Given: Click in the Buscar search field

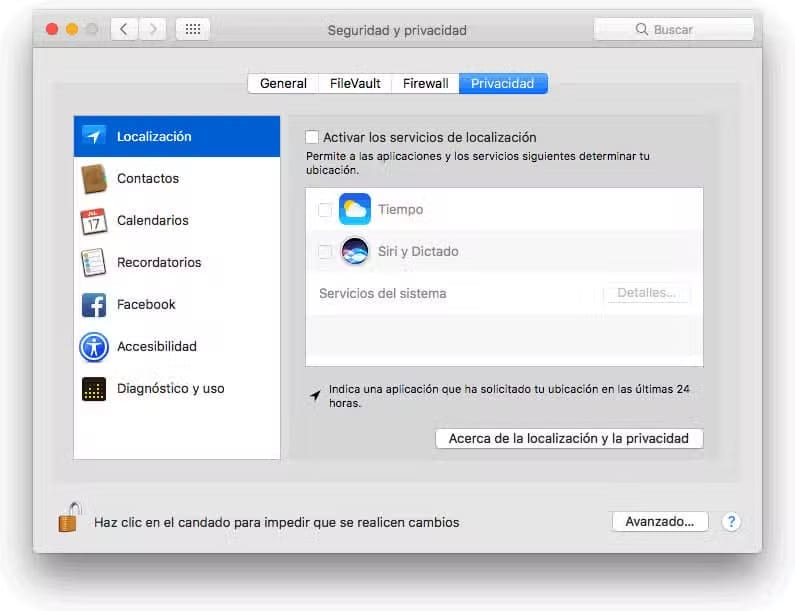Looking at the screenshot, I should [x=673, y=29].
